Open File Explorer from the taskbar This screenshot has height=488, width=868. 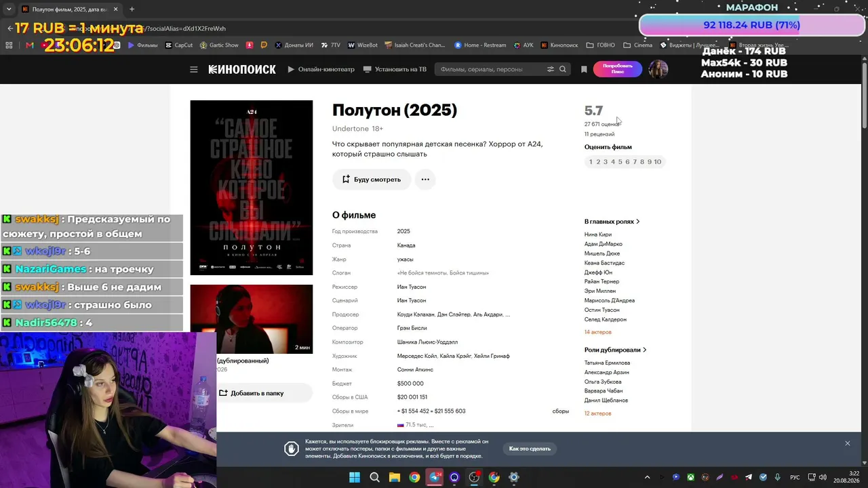coord(395,477)
